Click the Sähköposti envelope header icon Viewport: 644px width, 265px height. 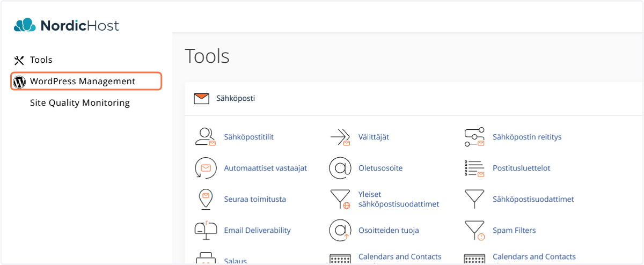(x=201, y=99)
